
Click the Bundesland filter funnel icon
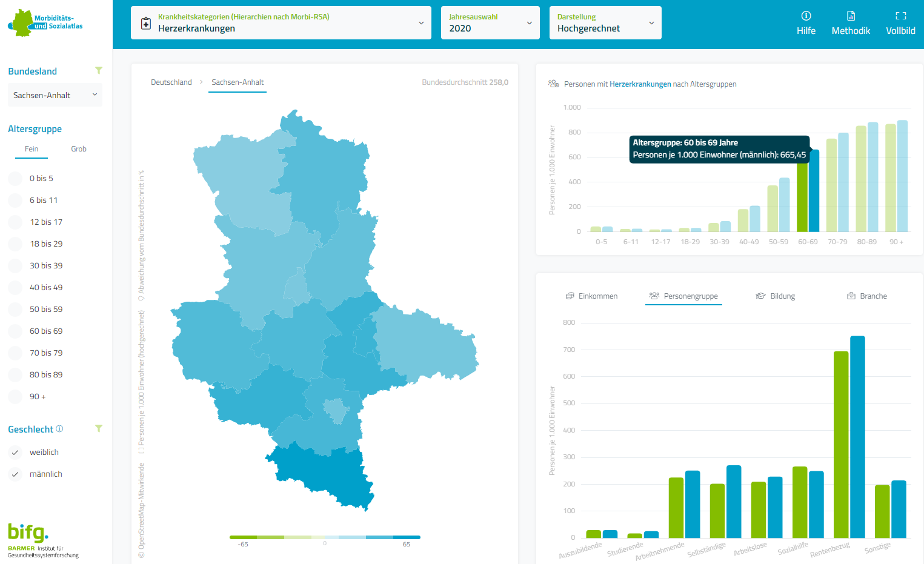99,71
